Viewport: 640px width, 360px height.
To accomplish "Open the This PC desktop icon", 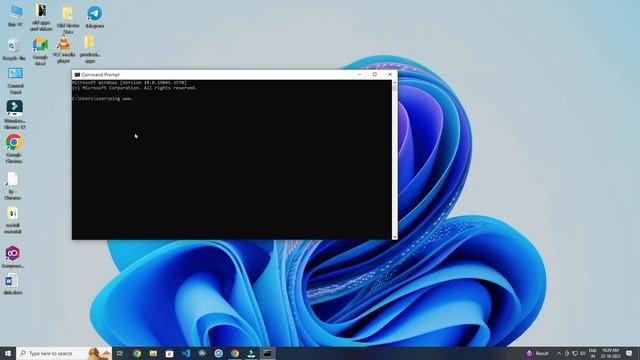I will pyautogui.click(x=16, y=16).
